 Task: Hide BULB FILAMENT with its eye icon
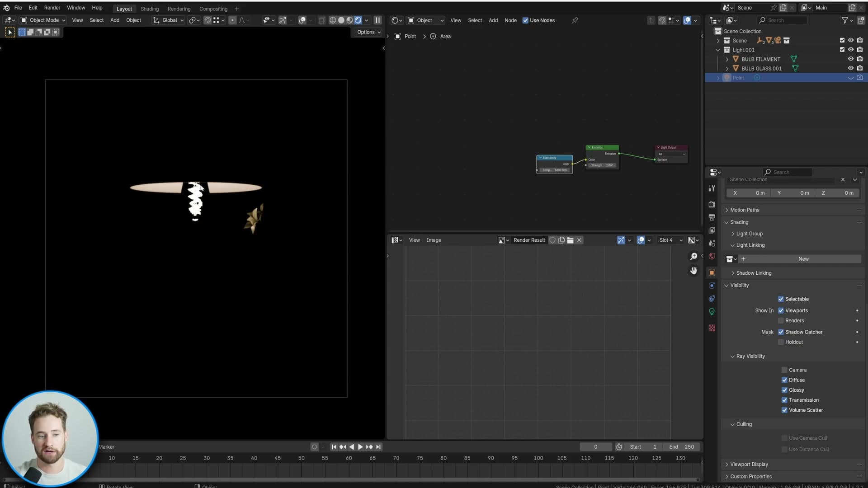coord(850,59)
